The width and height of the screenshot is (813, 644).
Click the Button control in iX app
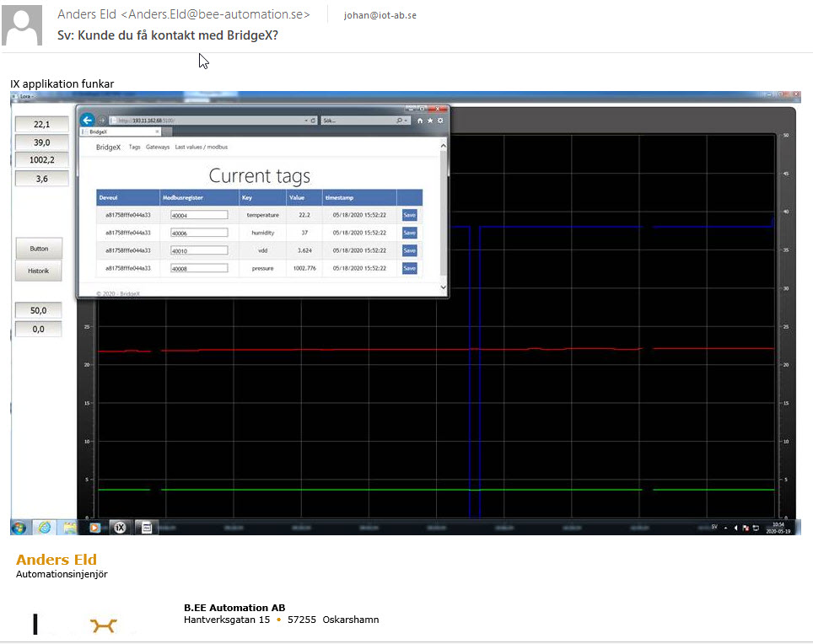pyautogui.click(x=39, y=249)
